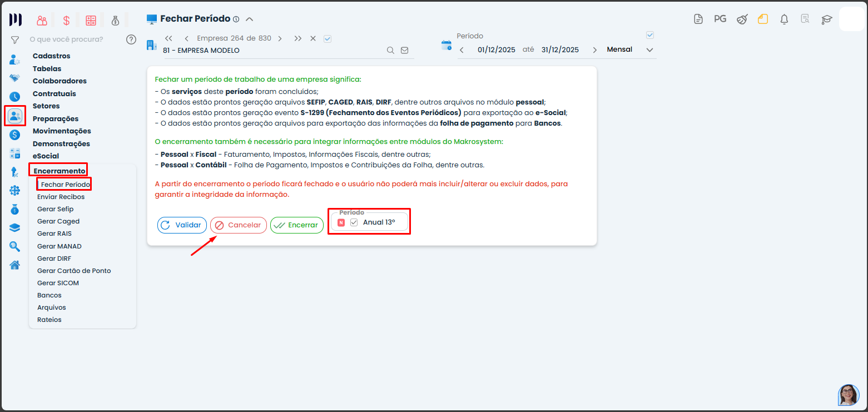Select the blue dollar coin module icon
Viewport: 868px width, 412px height.
pyautogui.click(x=15, y=135)
